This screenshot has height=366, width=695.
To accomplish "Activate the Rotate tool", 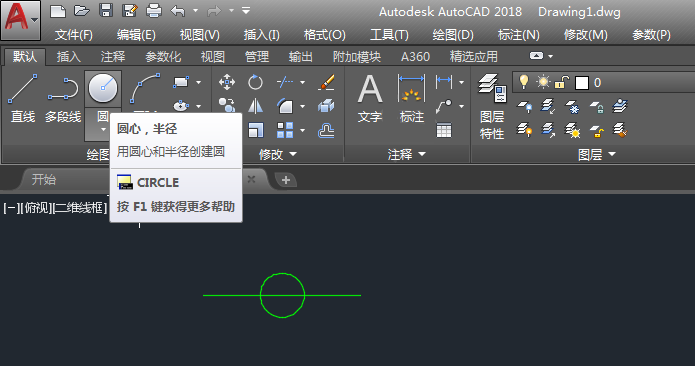I will click(x=255, y=82).
